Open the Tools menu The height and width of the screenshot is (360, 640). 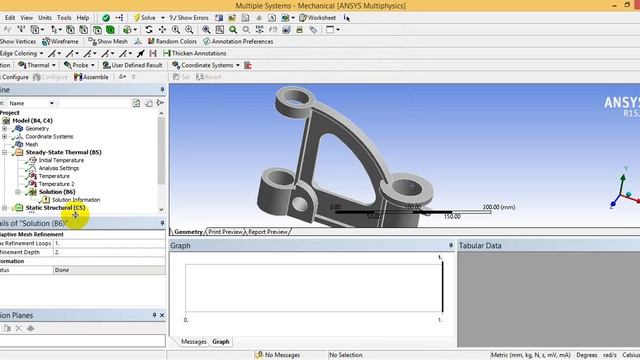(64, 18)
